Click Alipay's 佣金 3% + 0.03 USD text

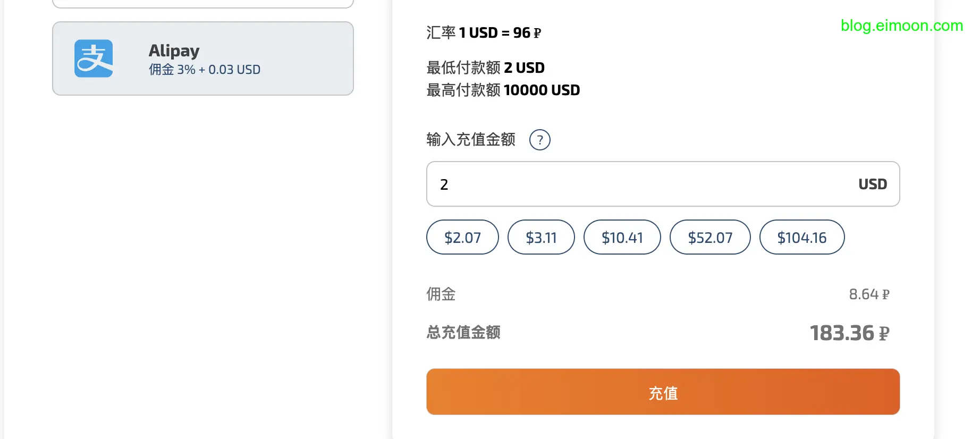[x=205, y=70]
